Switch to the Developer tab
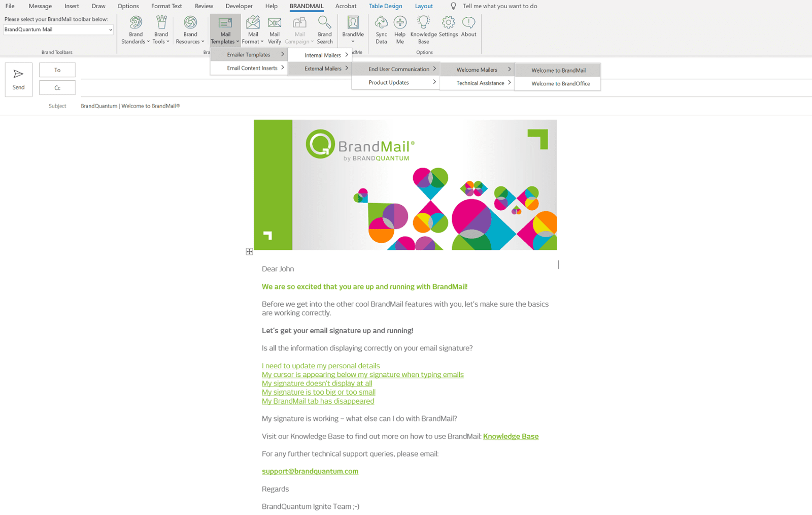812x515 pixels. coord(239,6)
